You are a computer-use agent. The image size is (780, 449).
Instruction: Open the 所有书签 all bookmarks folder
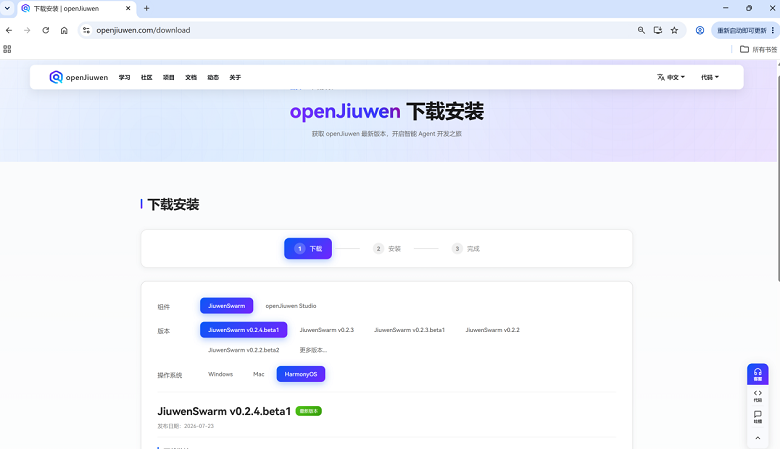click(758, 49)
